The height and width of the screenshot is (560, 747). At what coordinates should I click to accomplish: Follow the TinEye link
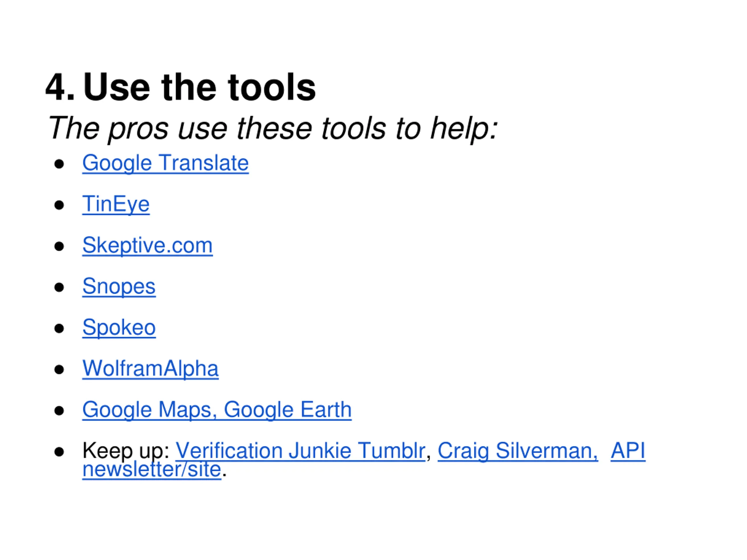pyautogui.click(x=116, y=204)
